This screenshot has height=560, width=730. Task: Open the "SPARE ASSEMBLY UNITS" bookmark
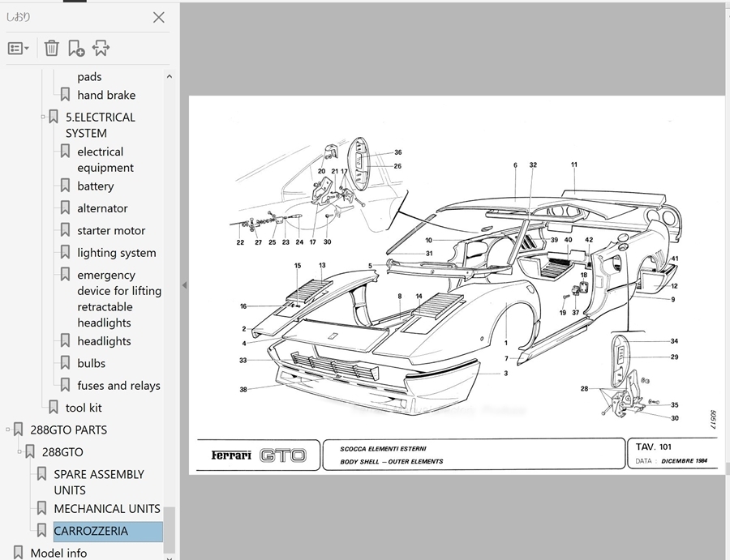[x=99, y=482]
